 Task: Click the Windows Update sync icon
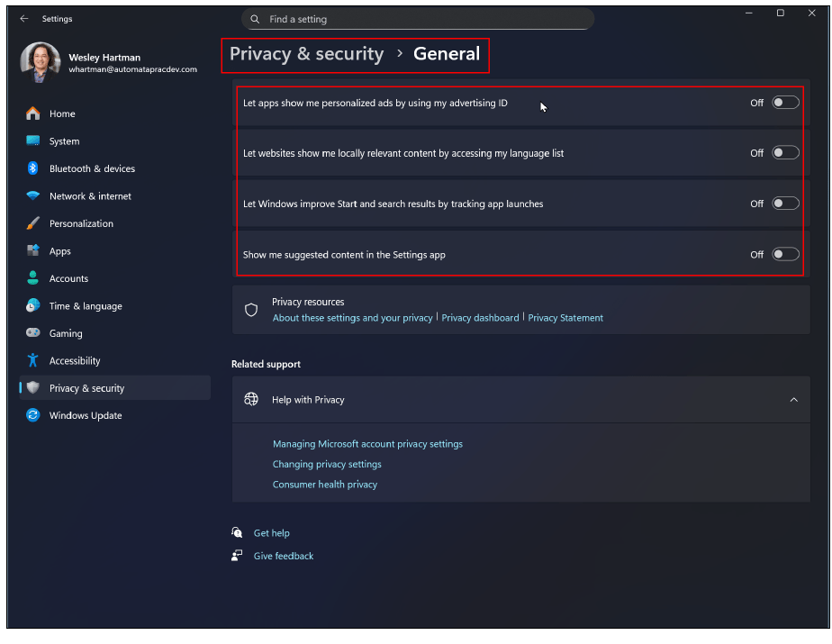tap(33, 415)
